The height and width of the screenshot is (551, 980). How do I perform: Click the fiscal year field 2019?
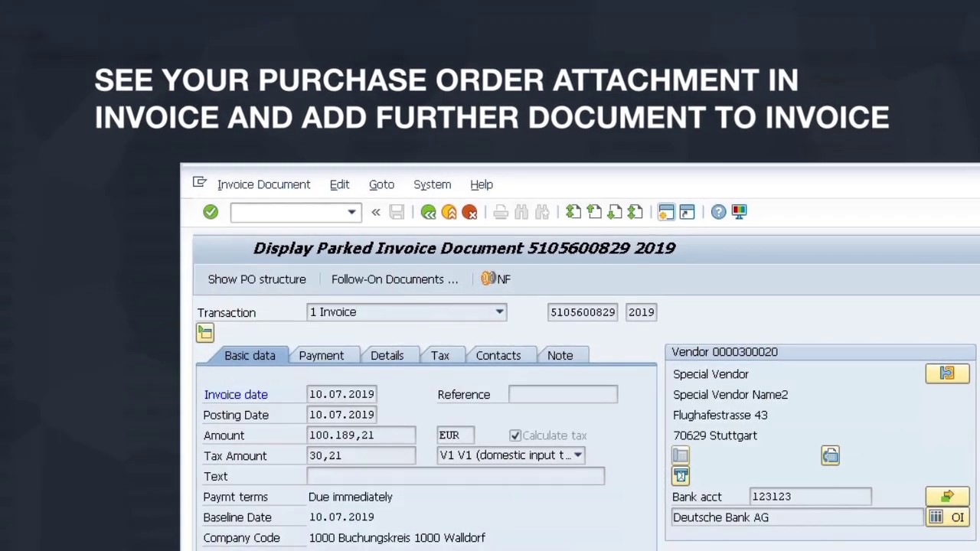tap(641, 312)
